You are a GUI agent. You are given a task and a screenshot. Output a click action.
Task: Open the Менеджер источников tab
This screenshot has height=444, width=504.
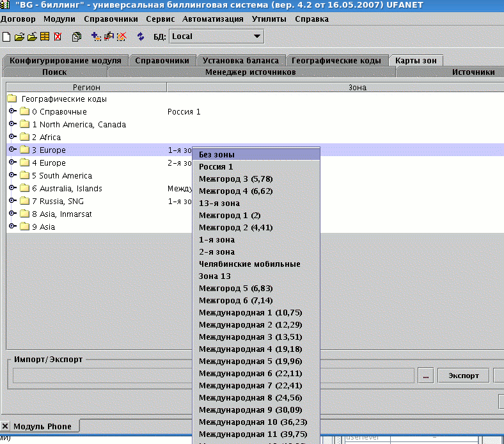tap(251, 72)
